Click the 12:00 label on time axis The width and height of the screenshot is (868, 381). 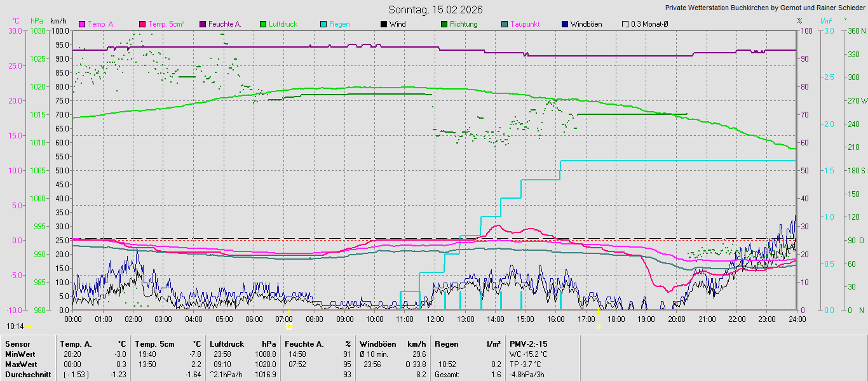pos(435,319)
